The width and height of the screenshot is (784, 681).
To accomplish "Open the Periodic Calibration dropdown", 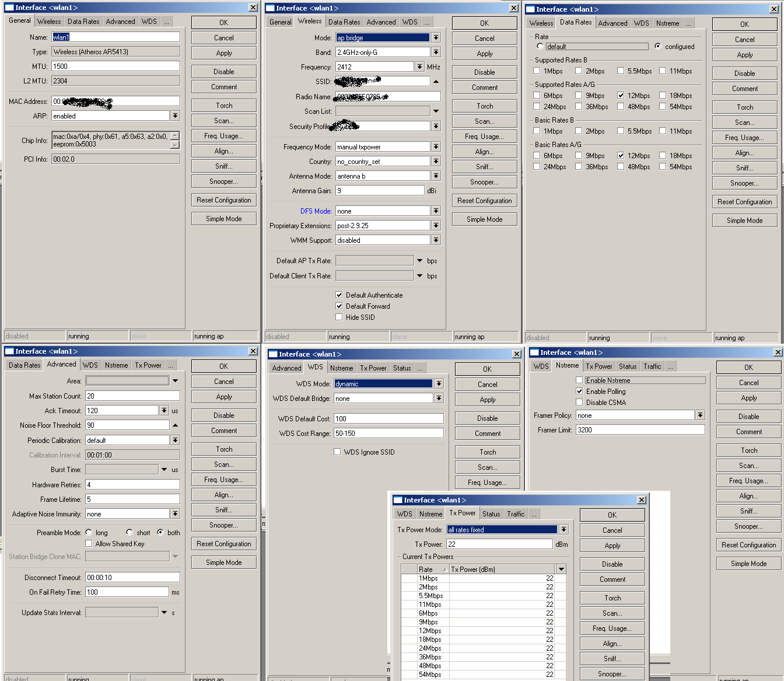I will tap(175, 440).
